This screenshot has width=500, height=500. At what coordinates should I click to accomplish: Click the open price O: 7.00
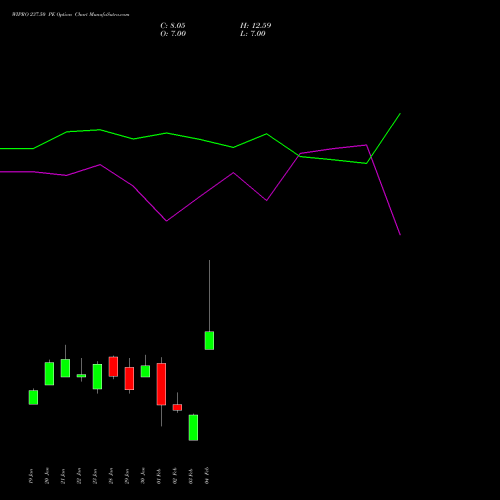tap(173, 33)
